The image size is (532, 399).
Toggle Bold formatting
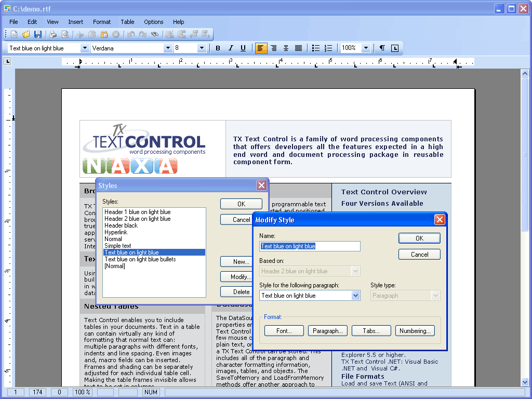[218, 48]
